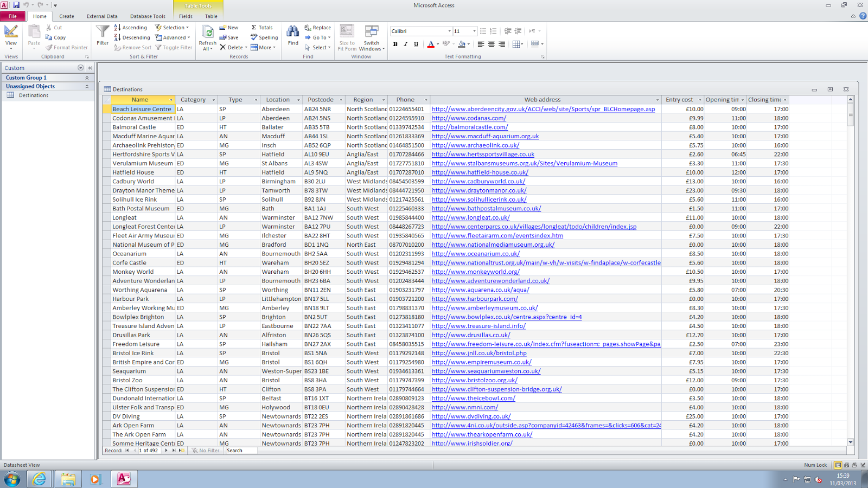
Task: Open the Category column filter dropdown arrow
Action: (213, 100)
